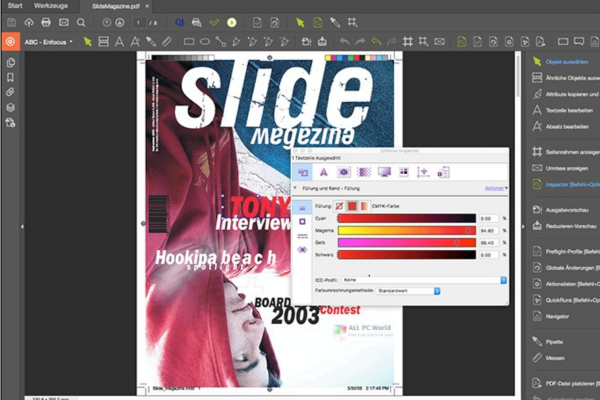Open the Aktionen menu in Inspector

496,188
